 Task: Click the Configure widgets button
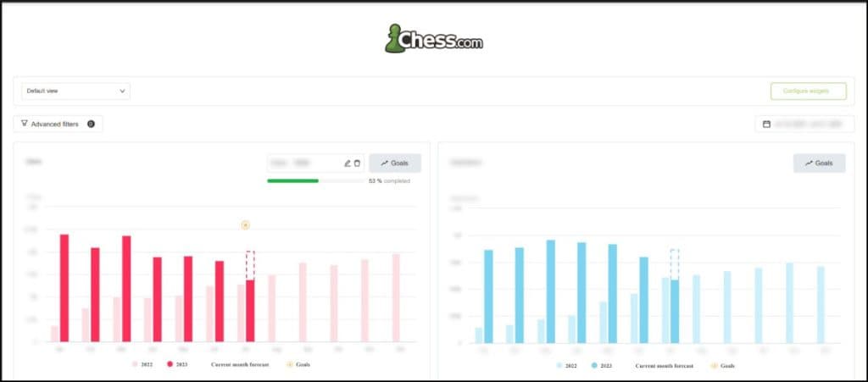(808, 91)
